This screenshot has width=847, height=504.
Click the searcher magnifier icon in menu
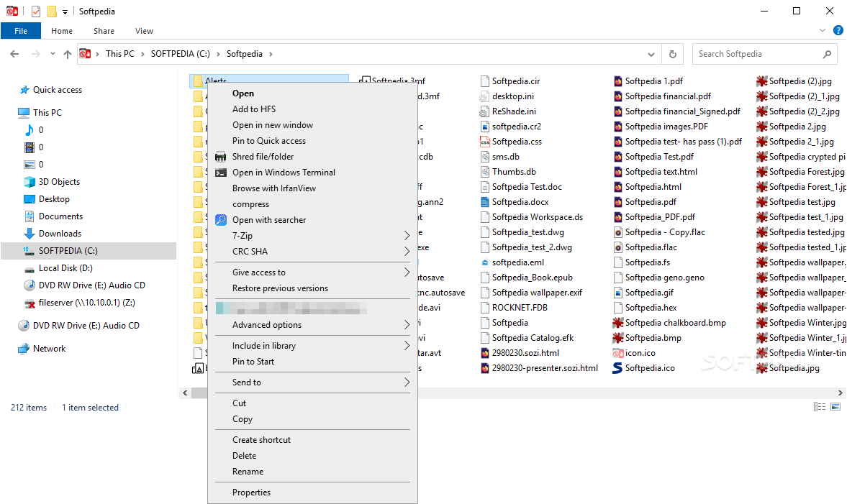pos(220,219)
